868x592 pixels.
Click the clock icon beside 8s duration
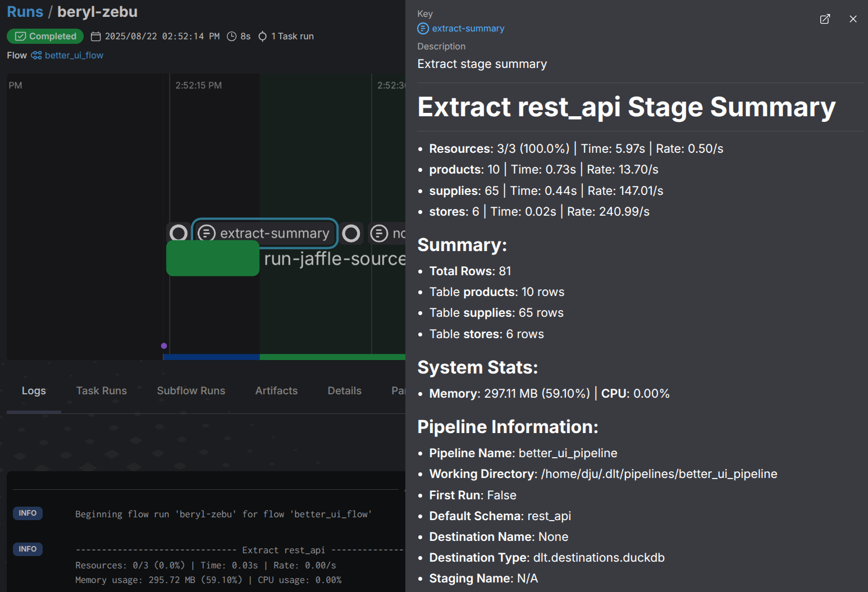(x=231, y=37)
